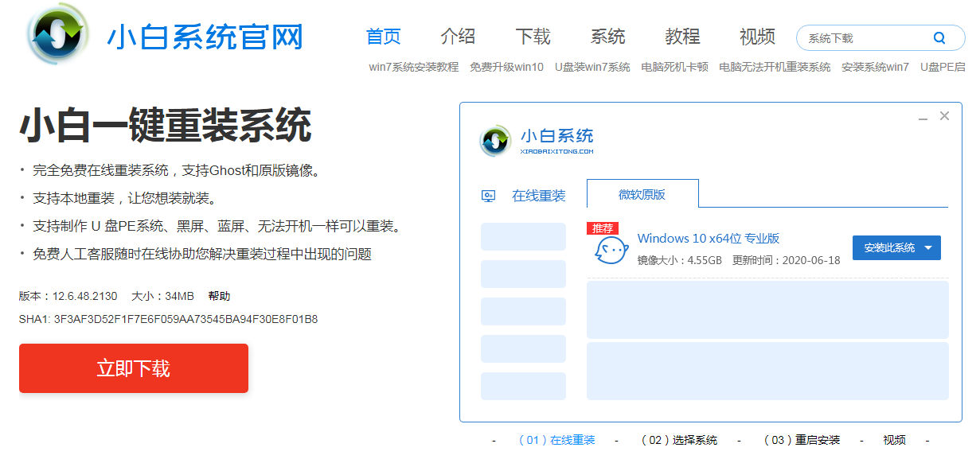Click the SHA1 hash value text
The image size is (980, 463).
[x=185, y=319]
